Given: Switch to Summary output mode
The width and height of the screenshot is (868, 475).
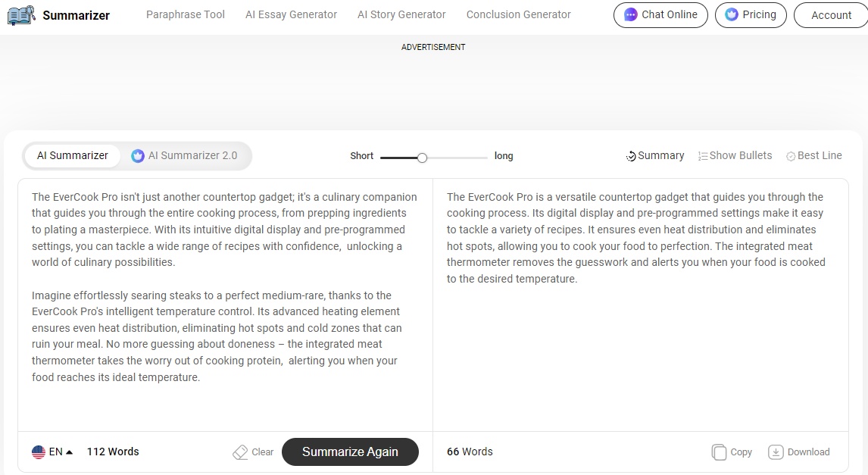Looking at the screenshot, I should click(x=654, y=155).
